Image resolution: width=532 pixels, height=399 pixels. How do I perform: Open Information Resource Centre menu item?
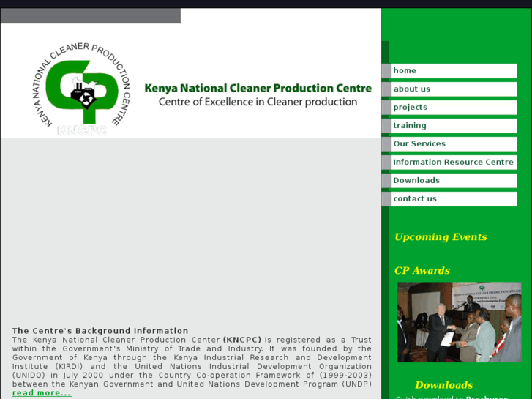coord(449,163)
